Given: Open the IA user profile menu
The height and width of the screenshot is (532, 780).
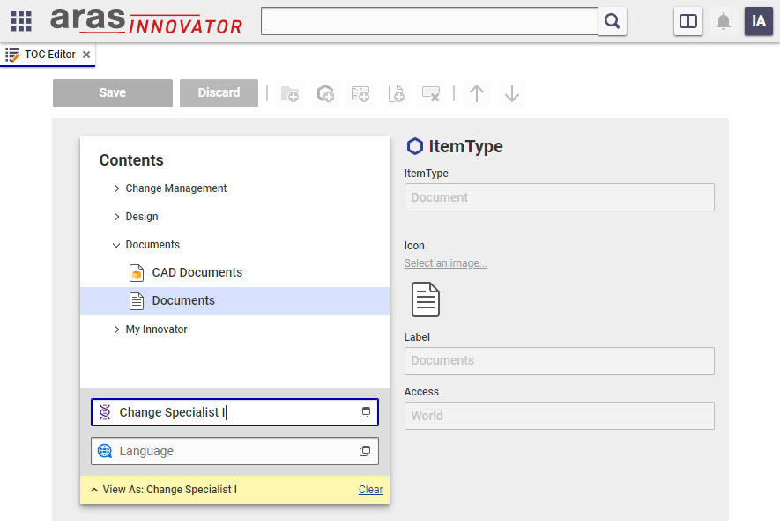Looking at the screenshot, I should 759,21.
